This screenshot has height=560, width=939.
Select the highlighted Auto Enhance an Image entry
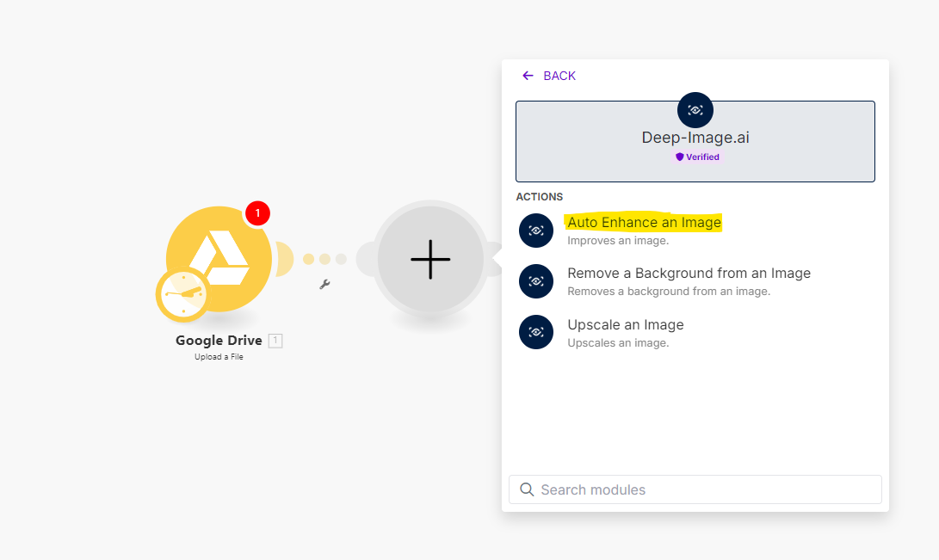point(644,222)
